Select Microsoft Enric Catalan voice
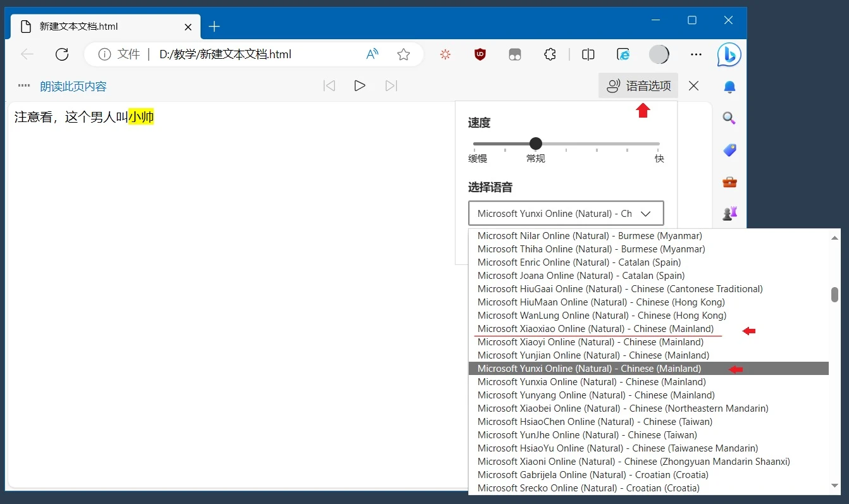Screen dimensions: 849x504 648,262
